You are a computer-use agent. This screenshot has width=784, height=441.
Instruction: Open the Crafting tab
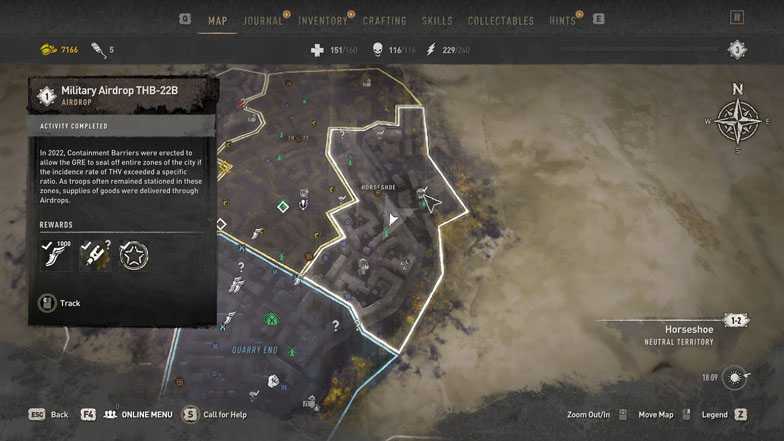point(384,21)
